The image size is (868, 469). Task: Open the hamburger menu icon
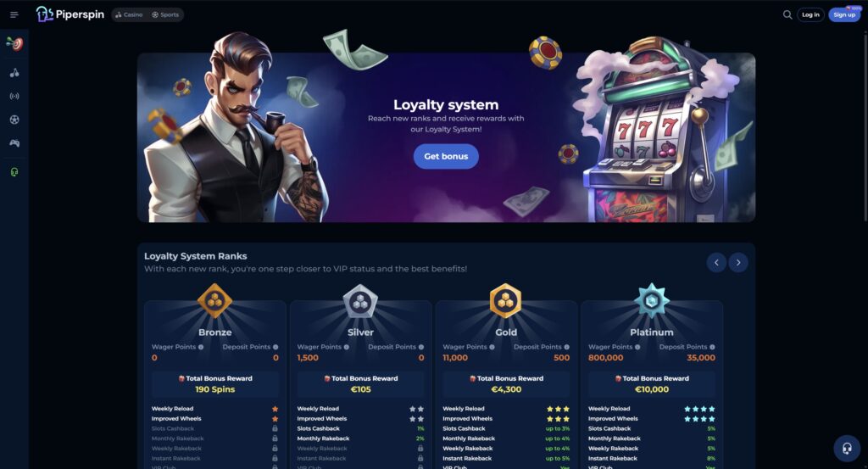pyautogui.click(x=14, y=15)
